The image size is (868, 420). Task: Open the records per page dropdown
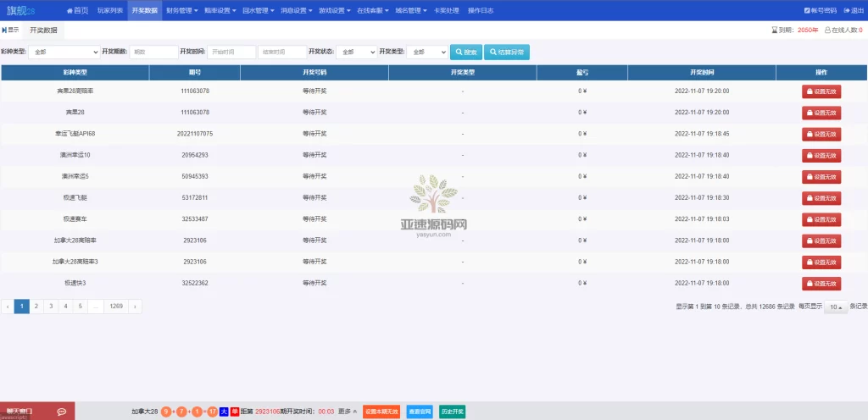pos(836,307)
